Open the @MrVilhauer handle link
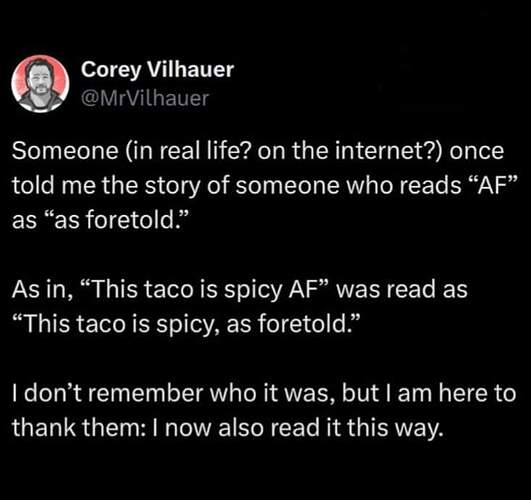The image size is (531, 500). [x=145, y=98]
